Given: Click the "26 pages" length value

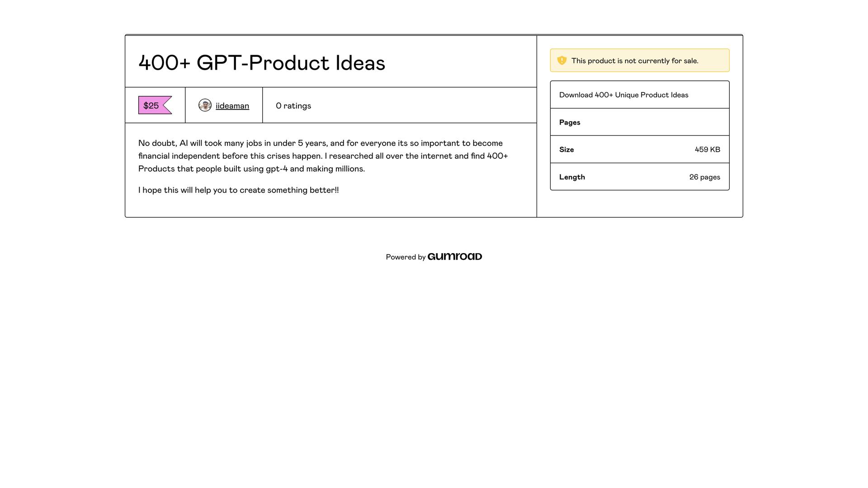Looking at the screenshot, I should click(x=704, y=177).
